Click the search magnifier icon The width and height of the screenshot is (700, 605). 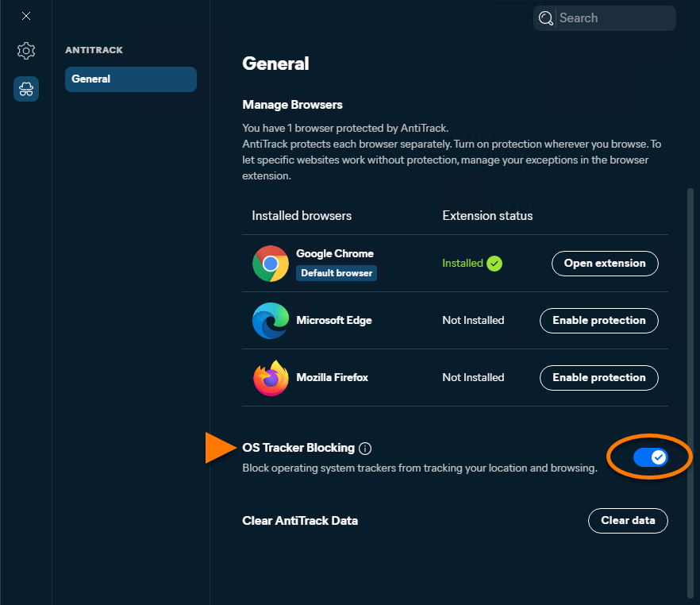pos(545,18)
